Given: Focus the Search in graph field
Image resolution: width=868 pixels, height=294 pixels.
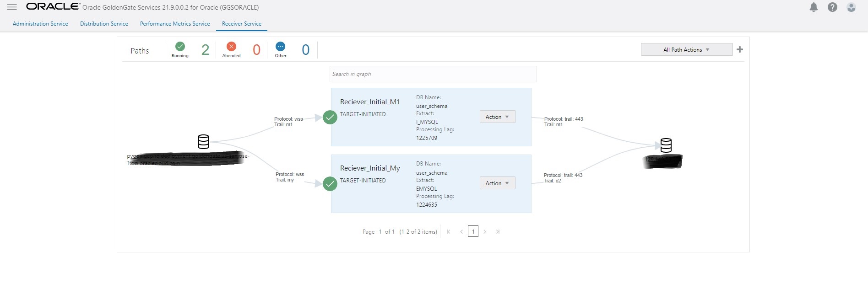Looking at the screenshot, I should (433, 74).
